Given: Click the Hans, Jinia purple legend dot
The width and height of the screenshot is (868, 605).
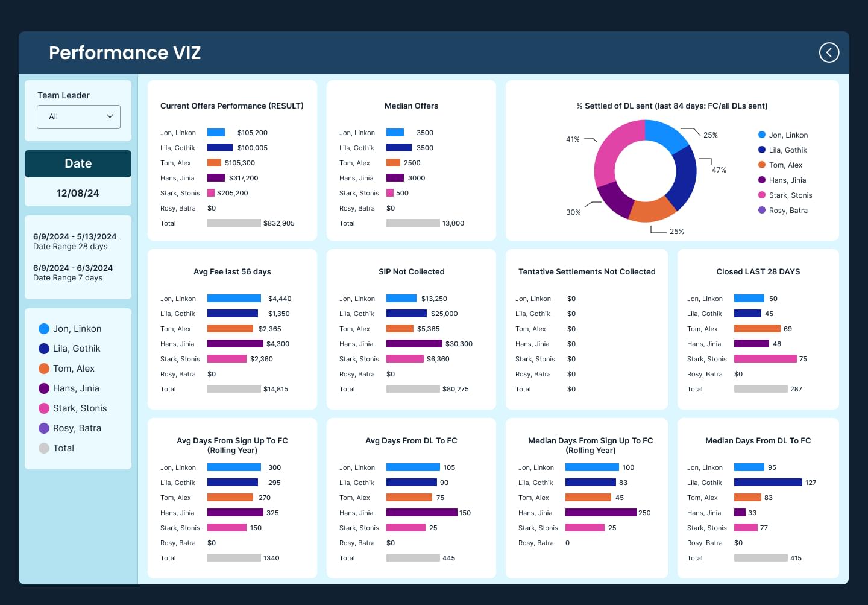Looking at the screenshot, I should (x=44, y=388).
